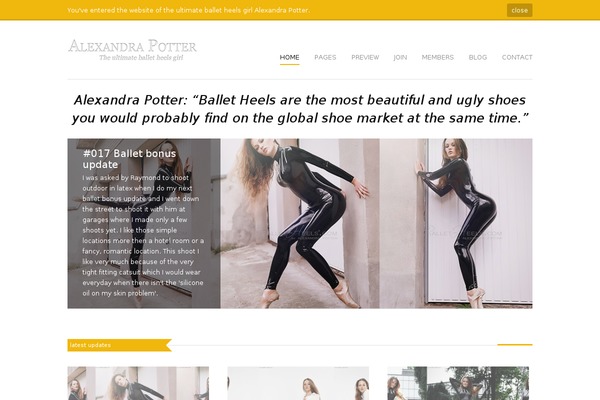Open the #017 Ballet bonus update title
Viewport: 600px width, 400px height.
coord(129,159)
